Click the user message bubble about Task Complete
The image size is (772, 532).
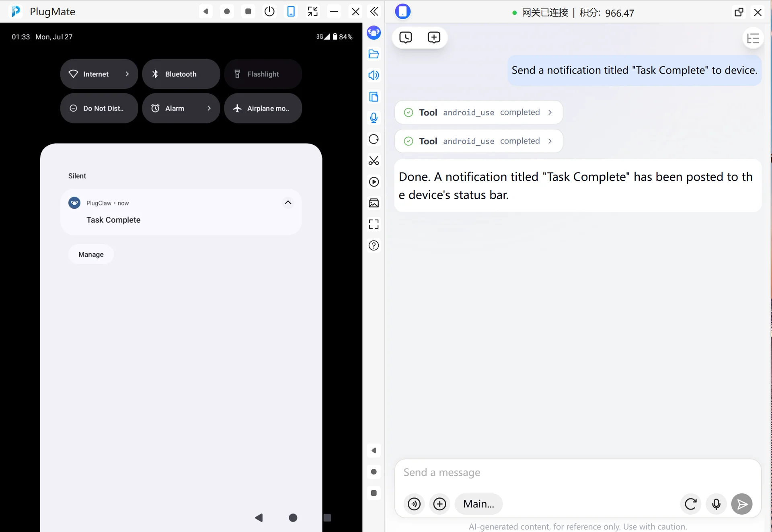[634, 70]
